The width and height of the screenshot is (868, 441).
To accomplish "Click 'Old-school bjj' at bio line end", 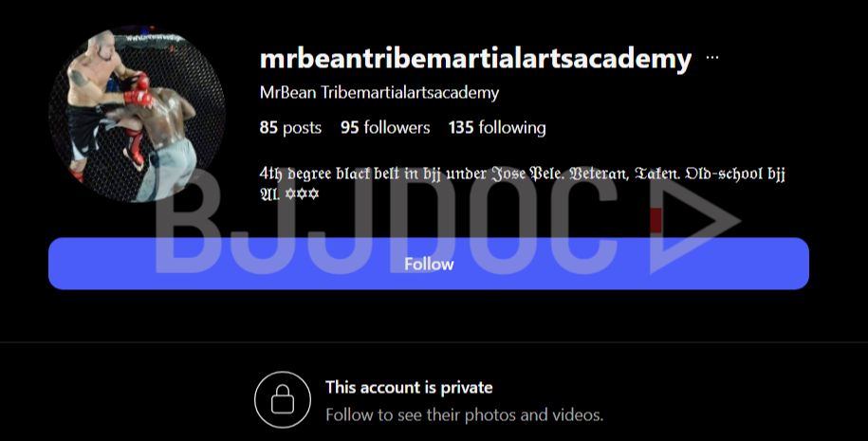I will (735, 174).
